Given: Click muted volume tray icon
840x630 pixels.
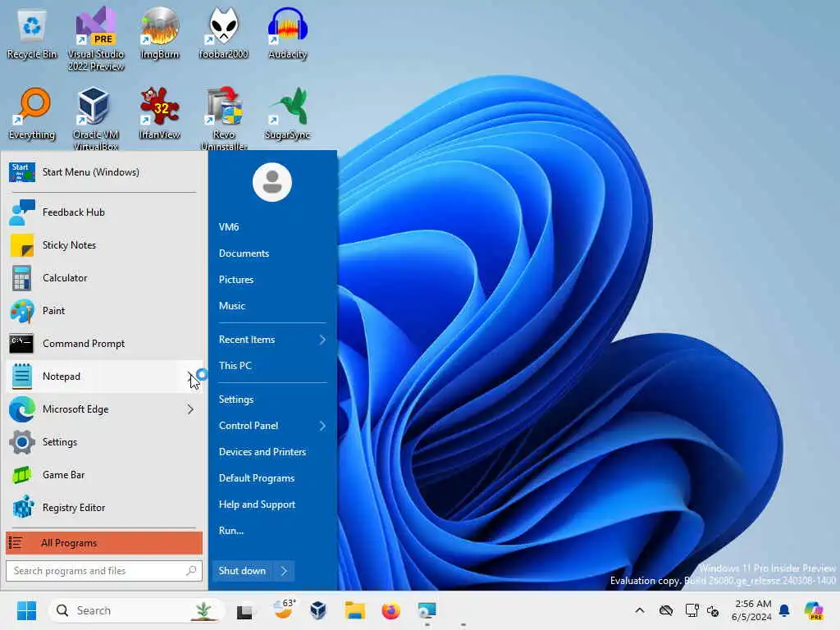Looking at the screenshot, I should (713, 610).
